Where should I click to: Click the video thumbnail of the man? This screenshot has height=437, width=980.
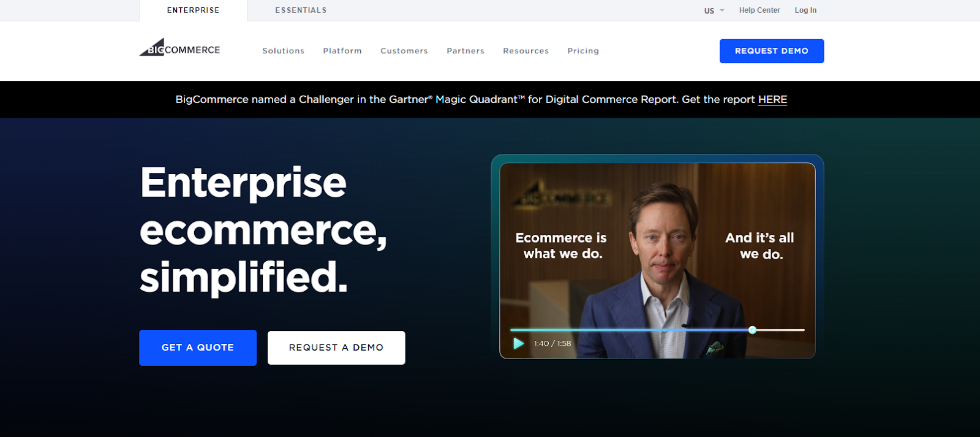point(657,260)
